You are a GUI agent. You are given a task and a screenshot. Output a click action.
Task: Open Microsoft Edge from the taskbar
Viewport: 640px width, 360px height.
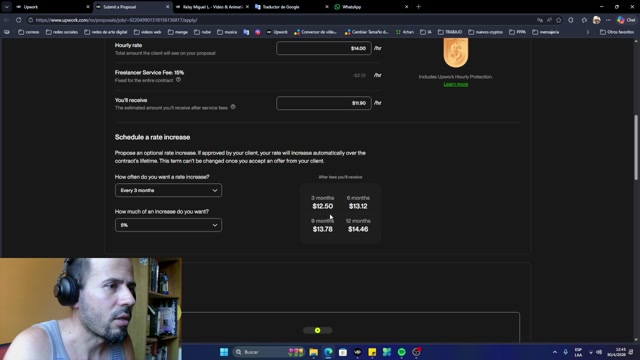pyautogui.click(x=328, y=352)
